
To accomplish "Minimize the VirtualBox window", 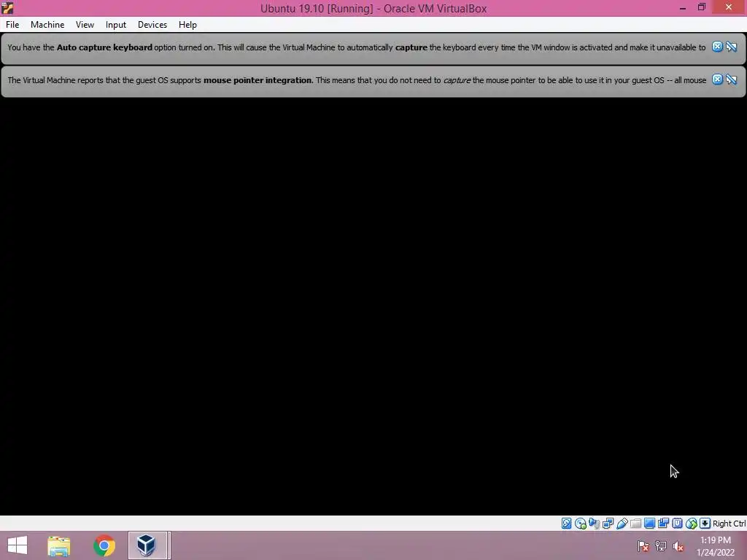I will point(683,7).
